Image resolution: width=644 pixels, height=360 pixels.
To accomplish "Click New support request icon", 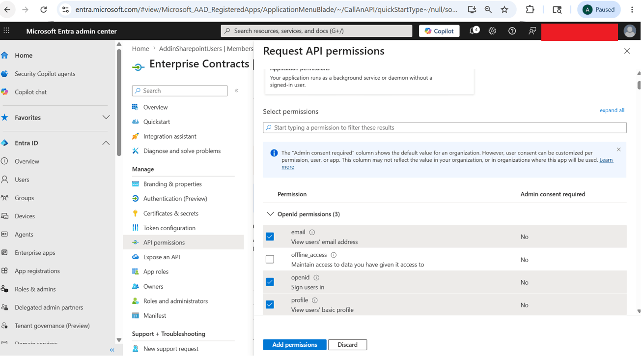I will [136, 349].
